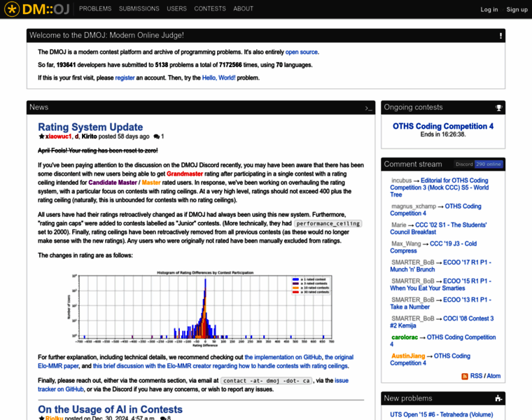Click Log in
The image size is (532, 420).
pyautogui.click(x=489, y=10)
